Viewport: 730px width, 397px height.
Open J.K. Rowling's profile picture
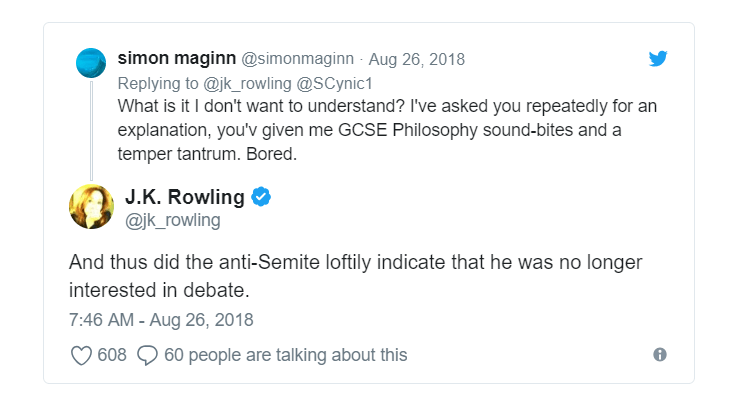(91, 207)
